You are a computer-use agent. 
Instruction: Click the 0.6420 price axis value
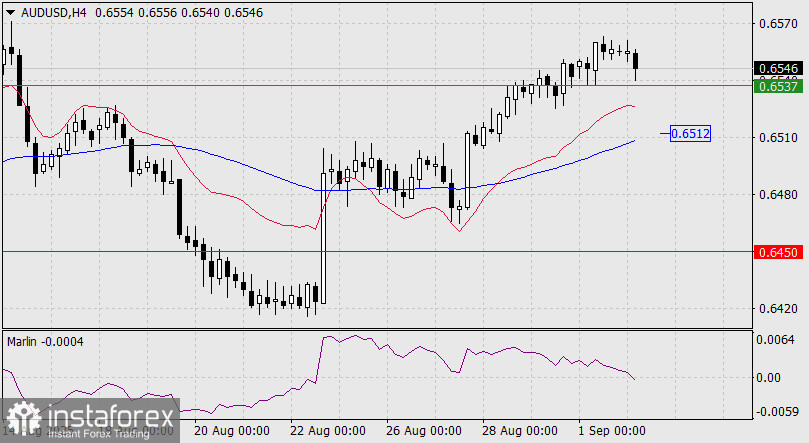click(779, 309)
